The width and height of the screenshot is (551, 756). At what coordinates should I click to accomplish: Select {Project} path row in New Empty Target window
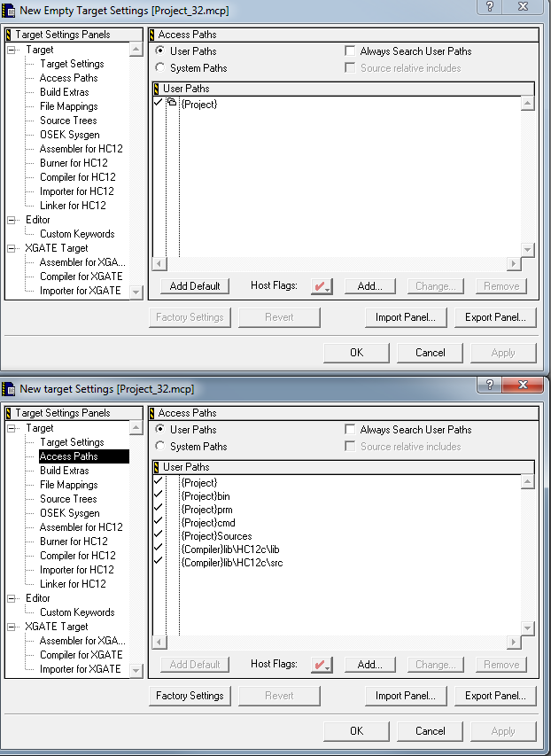point(199,105)
